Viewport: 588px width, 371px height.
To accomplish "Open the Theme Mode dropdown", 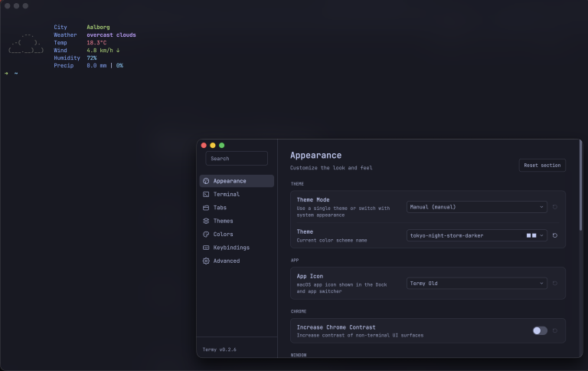I will point(477,207).
